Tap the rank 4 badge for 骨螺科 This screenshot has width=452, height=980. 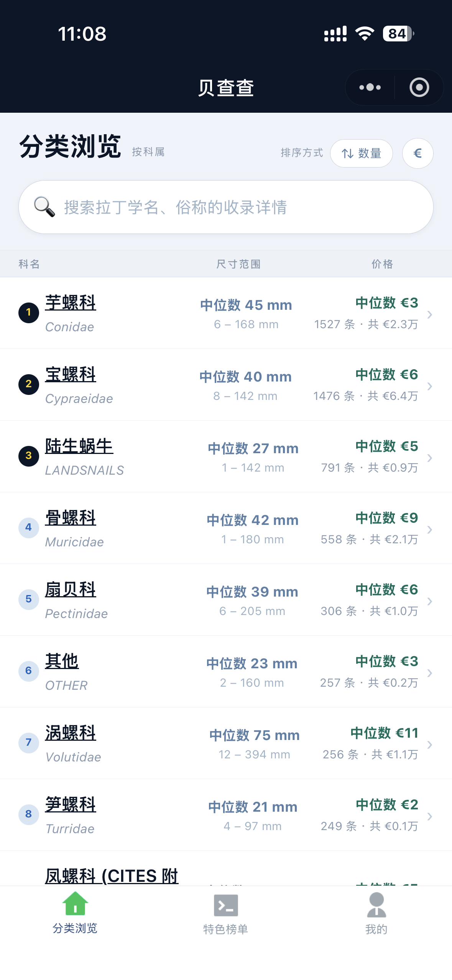pyautogui.click(x=29, y=528)
